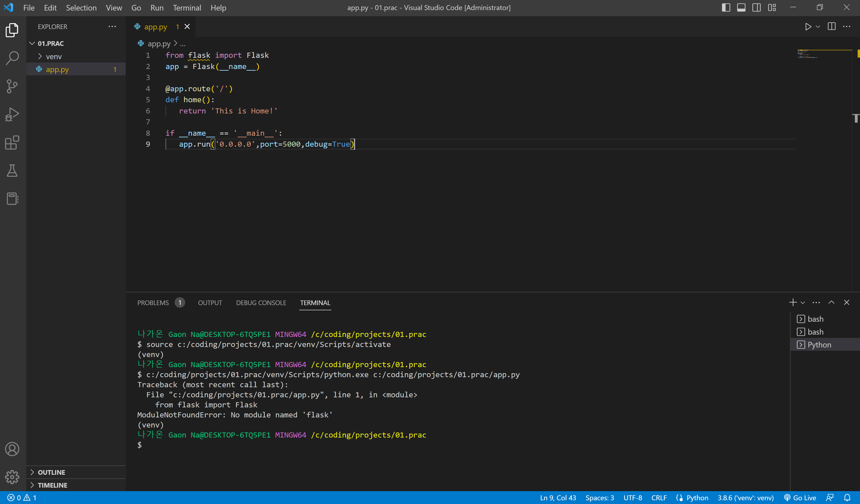Click the code minimap preview

807,54
